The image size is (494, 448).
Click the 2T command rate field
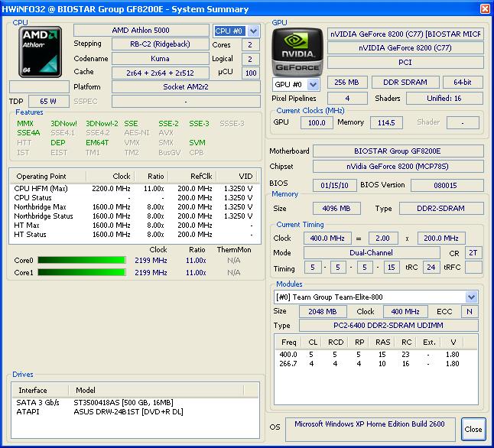pyautogui.click(x=473, y=252)
